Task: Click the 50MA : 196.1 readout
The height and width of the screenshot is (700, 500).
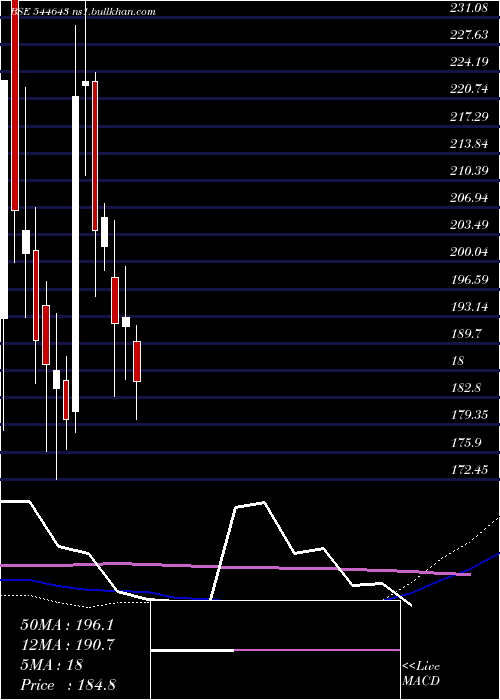Action: click(67, 625)
